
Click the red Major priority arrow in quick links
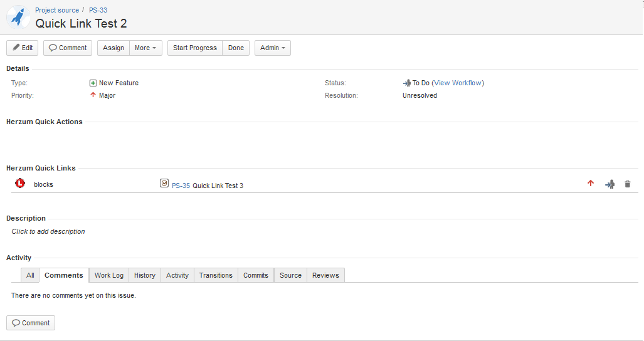point(590,184)
